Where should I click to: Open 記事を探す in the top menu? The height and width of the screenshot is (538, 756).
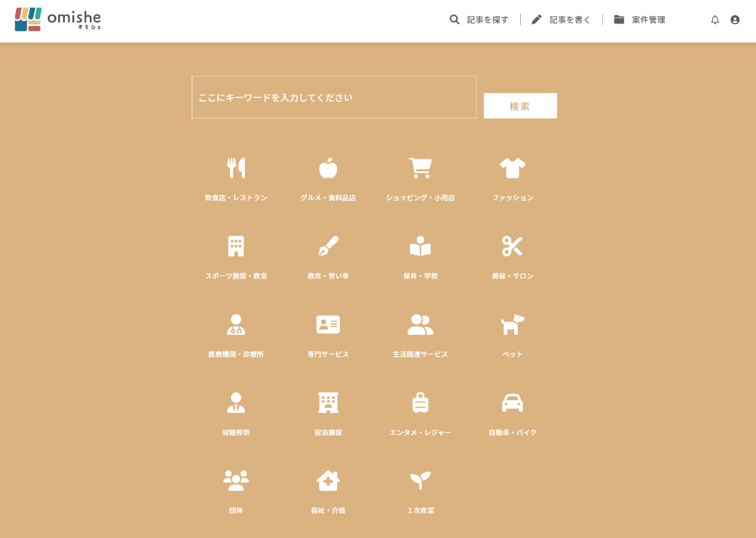pyautogui.click(x=480, y=20)
